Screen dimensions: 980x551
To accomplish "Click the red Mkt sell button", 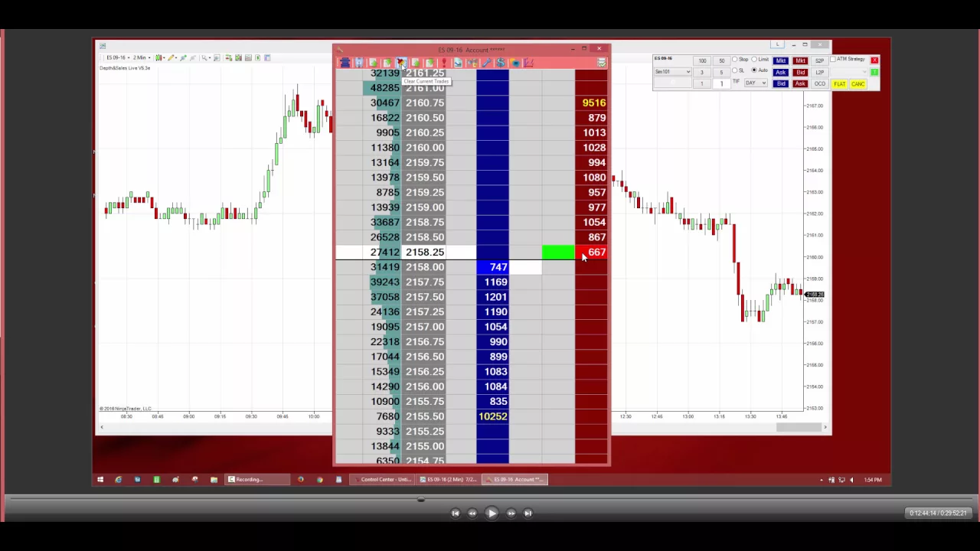I will click(801, 60).
